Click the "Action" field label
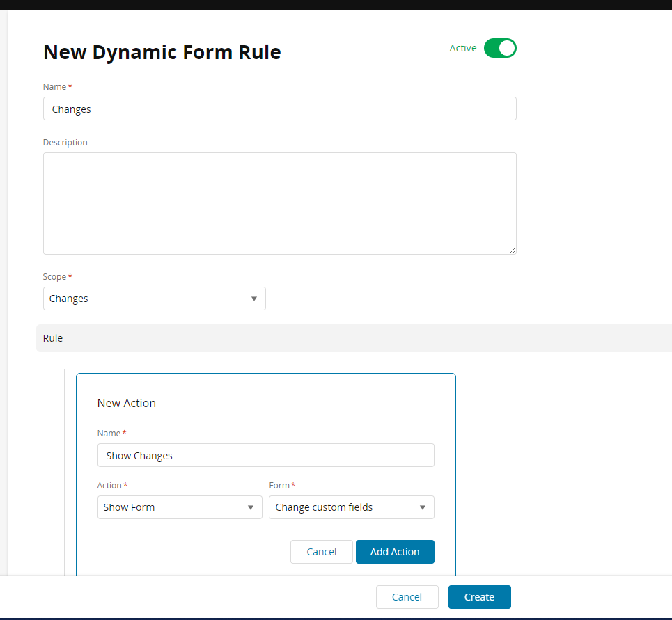672x620 pixels. (109, 486)
